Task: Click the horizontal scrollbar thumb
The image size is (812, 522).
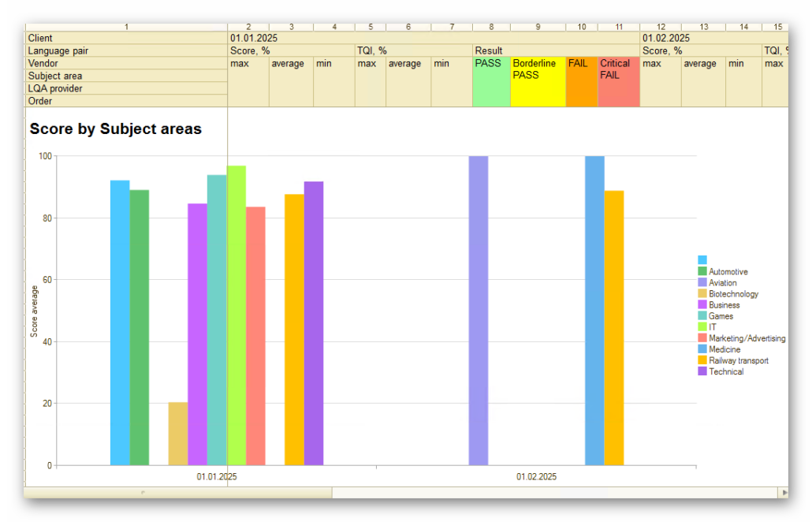Action: (x=177, y=493)
